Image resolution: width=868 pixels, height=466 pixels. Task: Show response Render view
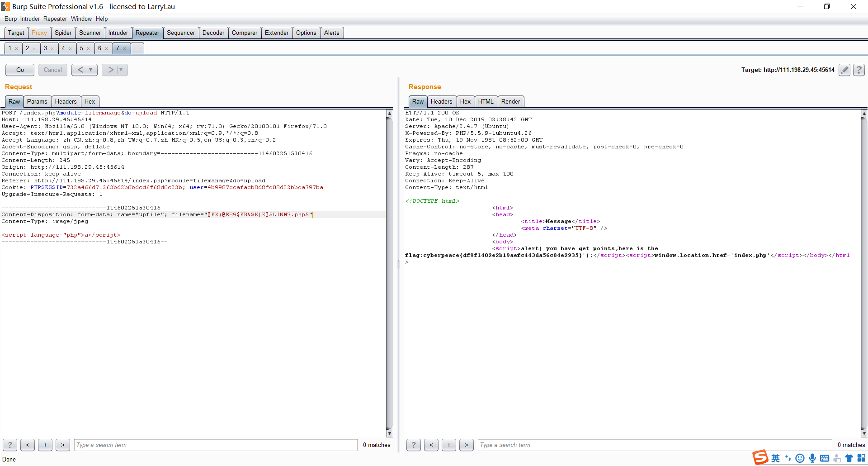pyautogui.click(x=510, y=102)
